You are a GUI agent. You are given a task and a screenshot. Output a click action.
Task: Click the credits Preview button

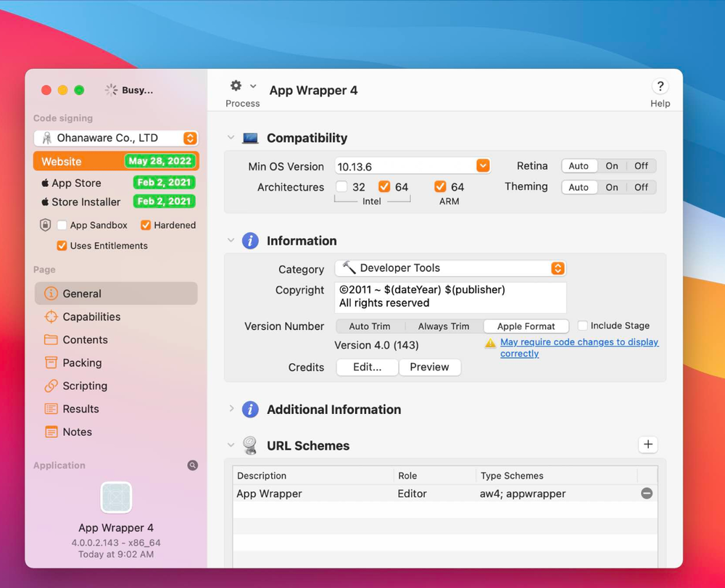coord(429,367)
